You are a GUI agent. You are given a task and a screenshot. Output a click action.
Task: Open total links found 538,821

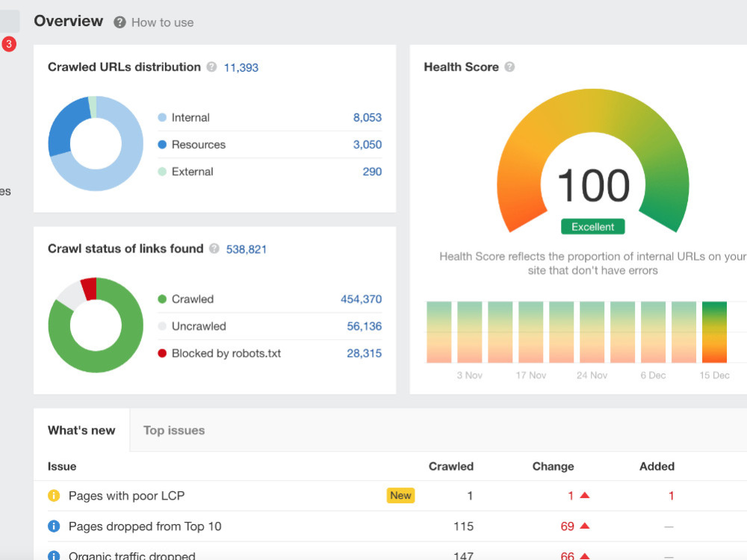coord(247,249)
